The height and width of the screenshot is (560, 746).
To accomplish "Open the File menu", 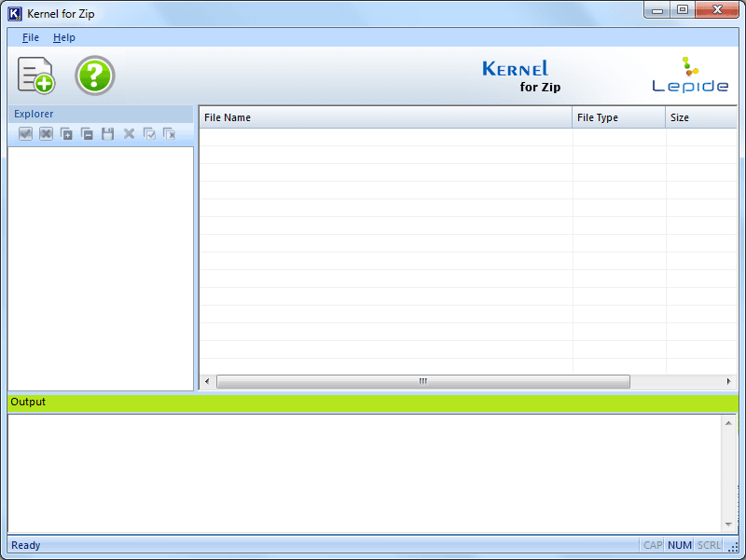I will coord(31,37).
